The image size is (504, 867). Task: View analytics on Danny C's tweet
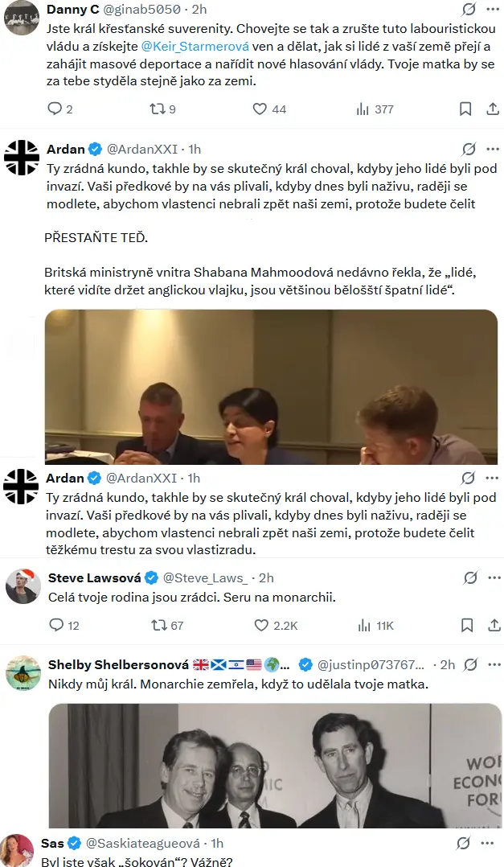[363, 109]
